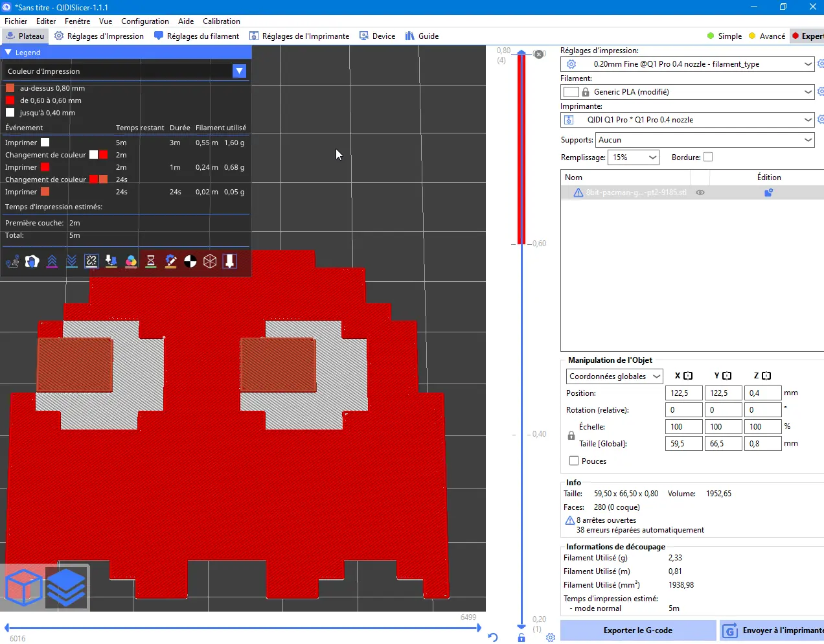Image resolution: width=824 pixels, height=644 pixels.
Task: Click the Position X field
Action: coord(684,393)
